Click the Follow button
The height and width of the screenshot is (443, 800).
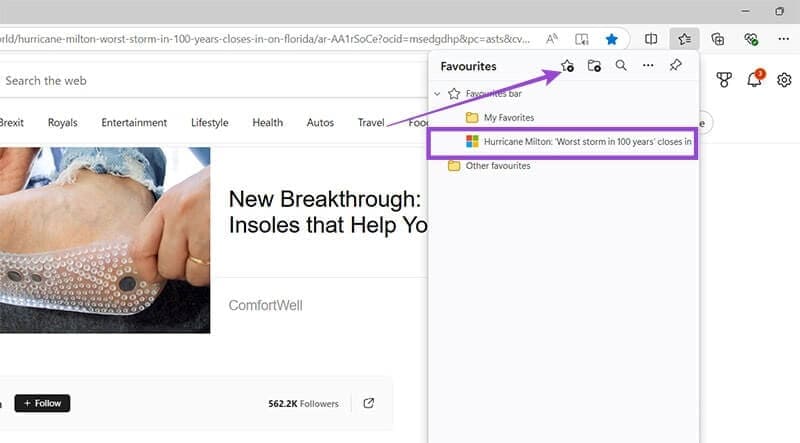42,404
